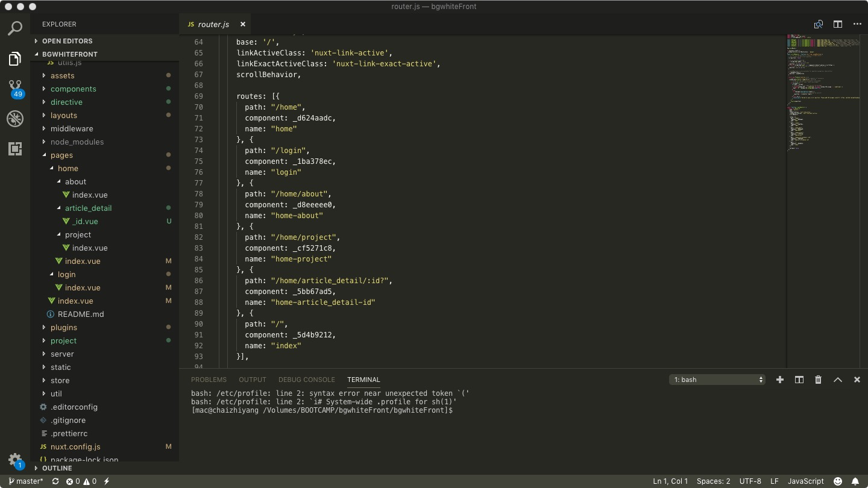This screenshot has height=488, width=868.
Task: Expand the components folder
Action: (x=105, y=89)
